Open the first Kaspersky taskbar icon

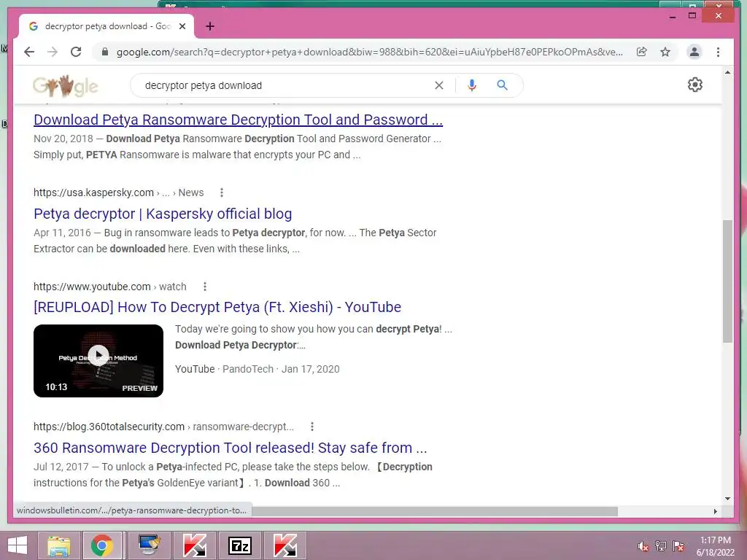[195, 545]
